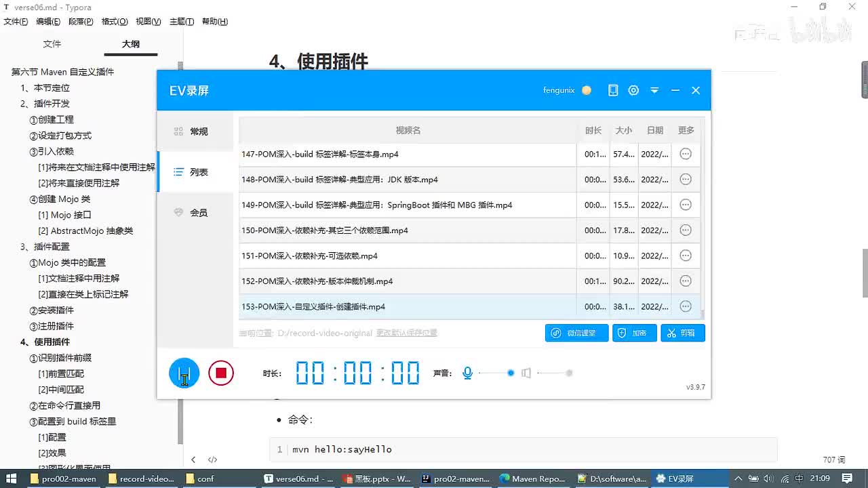Open the 编辑(E) menu in Typora

point(48,22)
